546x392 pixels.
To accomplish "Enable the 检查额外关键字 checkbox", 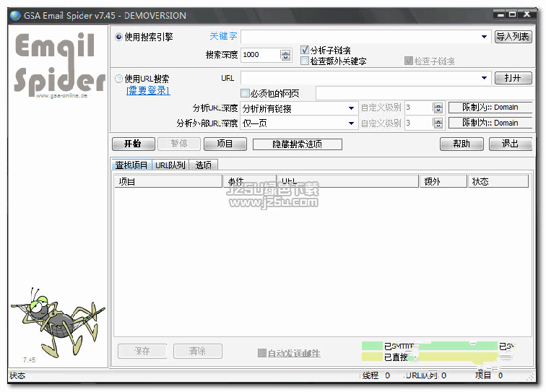I will click(305, 61).
